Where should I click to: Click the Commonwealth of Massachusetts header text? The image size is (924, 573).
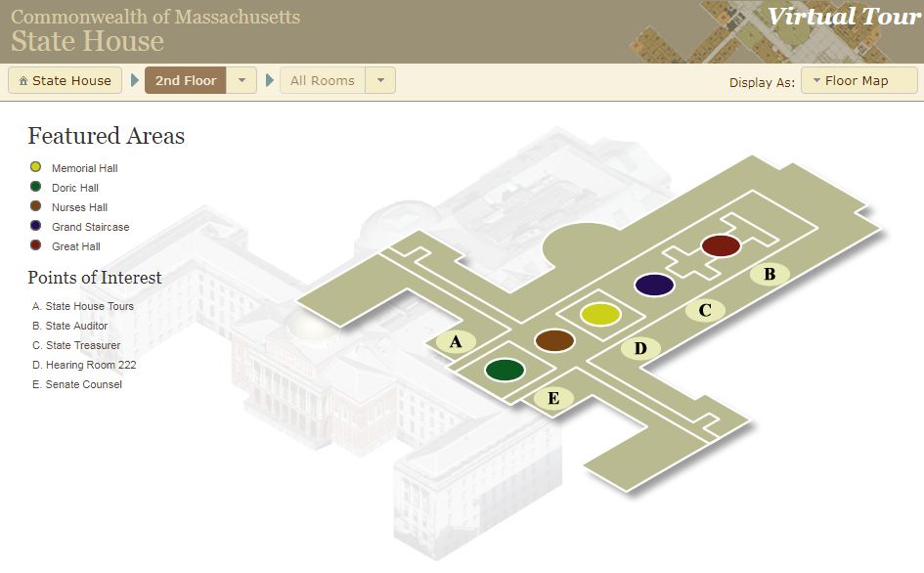tap(155, 17)
